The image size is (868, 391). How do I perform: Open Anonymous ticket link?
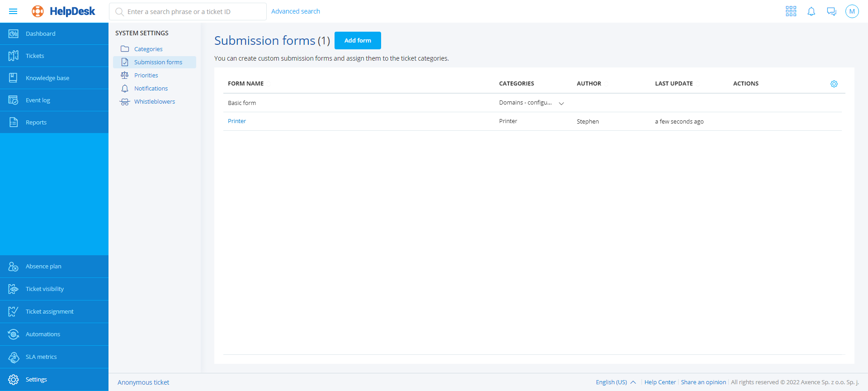click(x=143, y=382)
